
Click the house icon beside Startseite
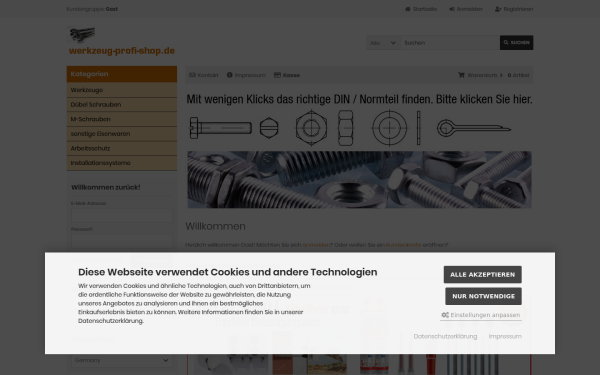(408, 9)
